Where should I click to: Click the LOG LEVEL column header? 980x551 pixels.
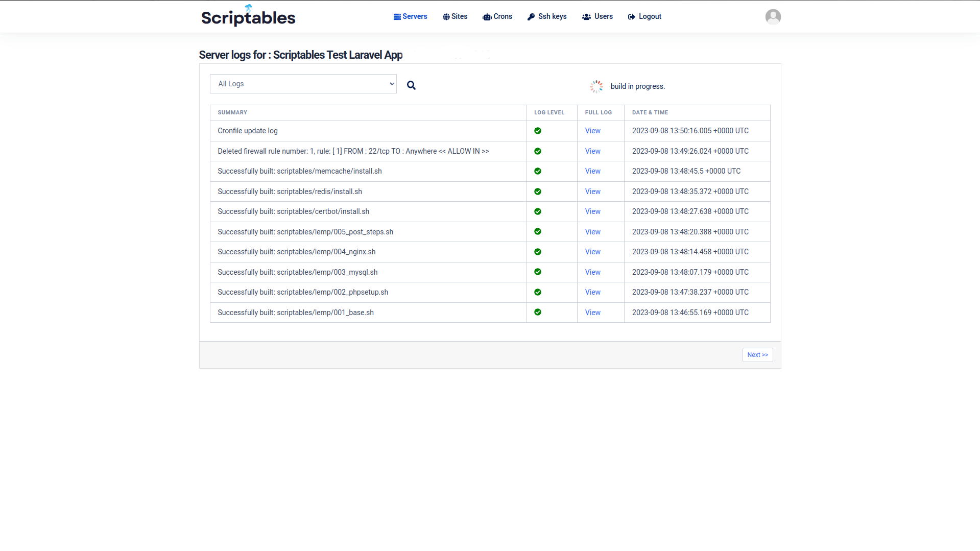tap(549, 112)
